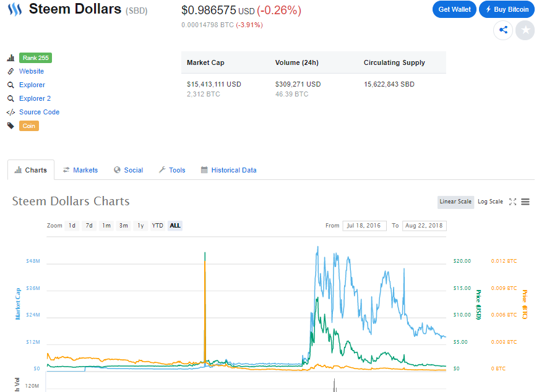Screen dimensions: 539x392
Task: Click the Market Cap axis label
Action: click(x=17, y=304)
